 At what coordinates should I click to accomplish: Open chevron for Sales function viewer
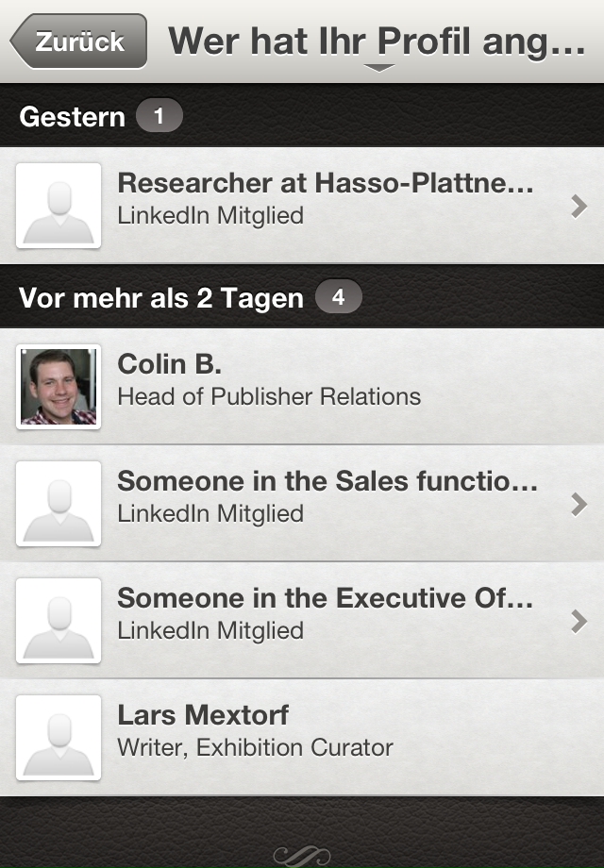pyautogui.click(x=579, y=505)
